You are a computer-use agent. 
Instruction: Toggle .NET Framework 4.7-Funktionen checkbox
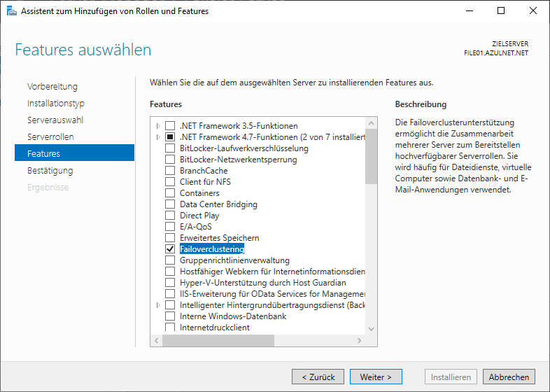click(x=169, y=137)
